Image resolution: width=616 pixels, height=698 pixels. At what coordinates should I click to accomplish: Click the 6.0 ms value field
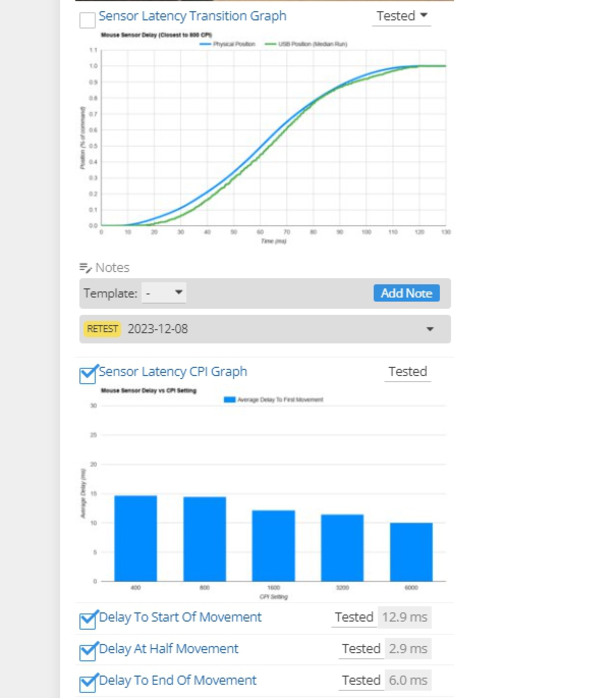click(408, 680)
